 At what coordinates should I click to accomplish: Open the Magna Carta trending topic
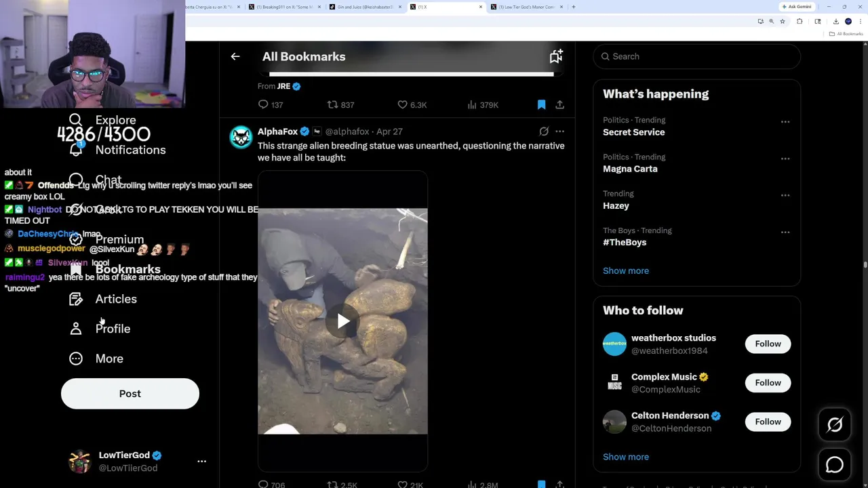[x=630, y=169]
